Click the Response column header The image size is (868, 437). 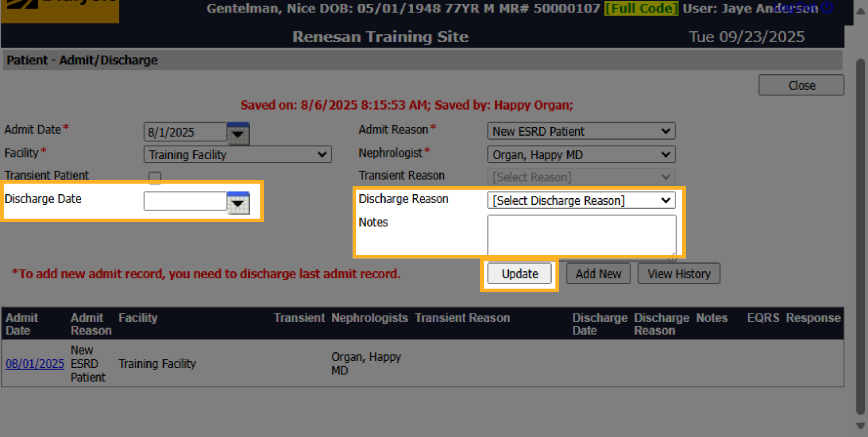click(x=813, y=318)
